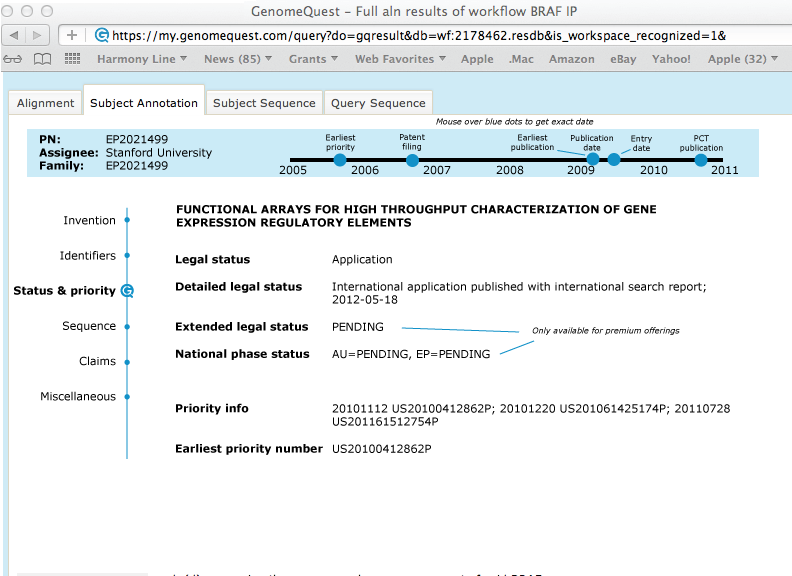Click assignee Stanford University
Viewport: 792px width, 576px height.
pyautogui.click(x=159, y=153)
